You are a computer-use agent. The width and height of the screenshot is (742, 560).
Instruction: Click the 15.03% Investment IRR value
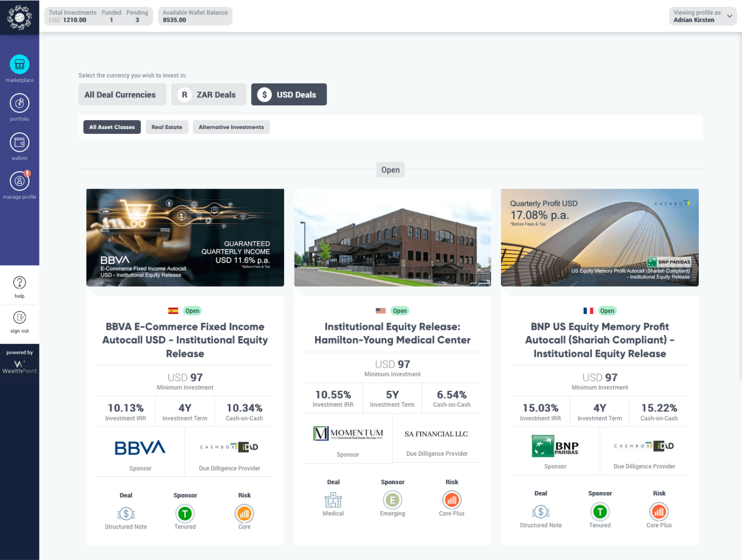(x=541, y=408)
